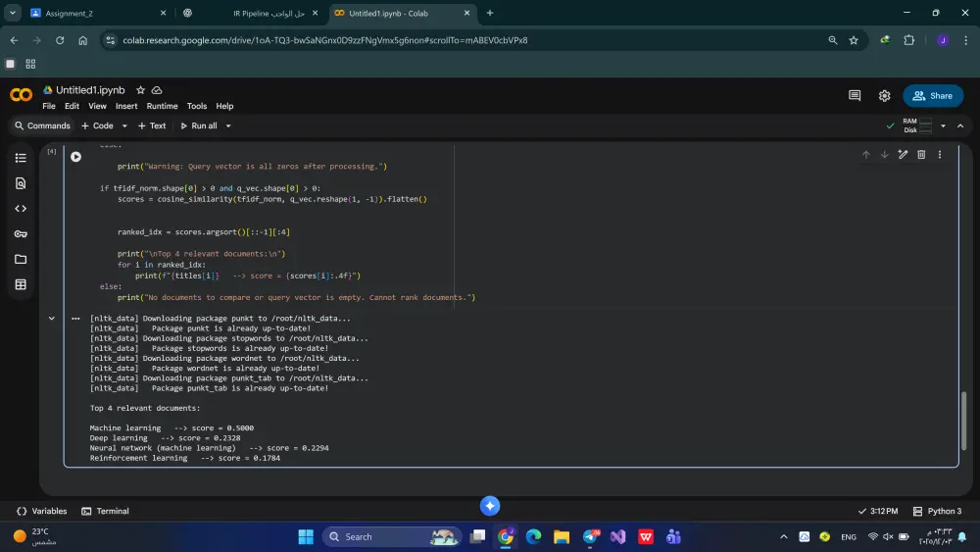Open the Terminal panel
Viewport: 980px width, 552px height.
105,511
